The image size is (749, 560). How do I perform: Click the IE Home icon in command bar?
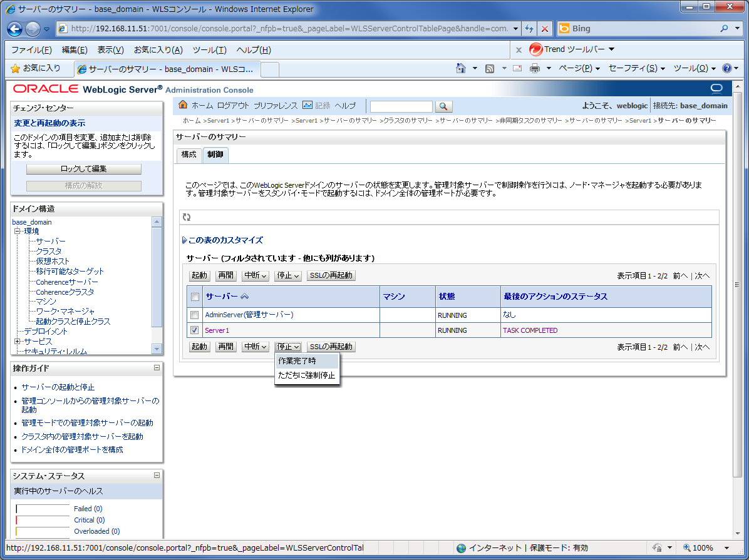461,68
